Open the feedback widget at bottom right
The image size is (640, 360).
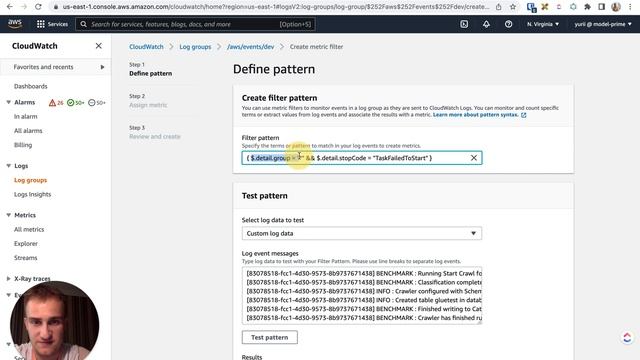point(627,337)
